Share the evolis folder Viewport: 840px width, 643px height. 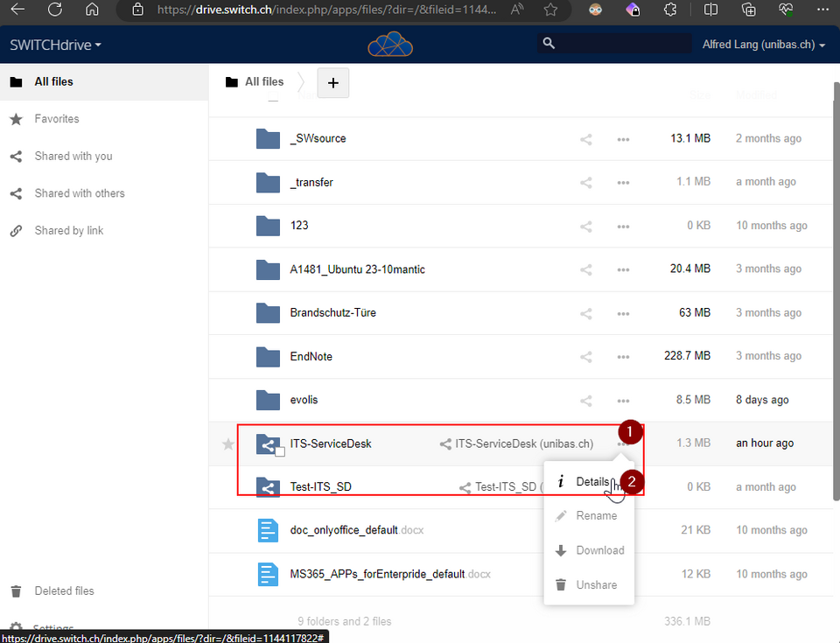586,401
